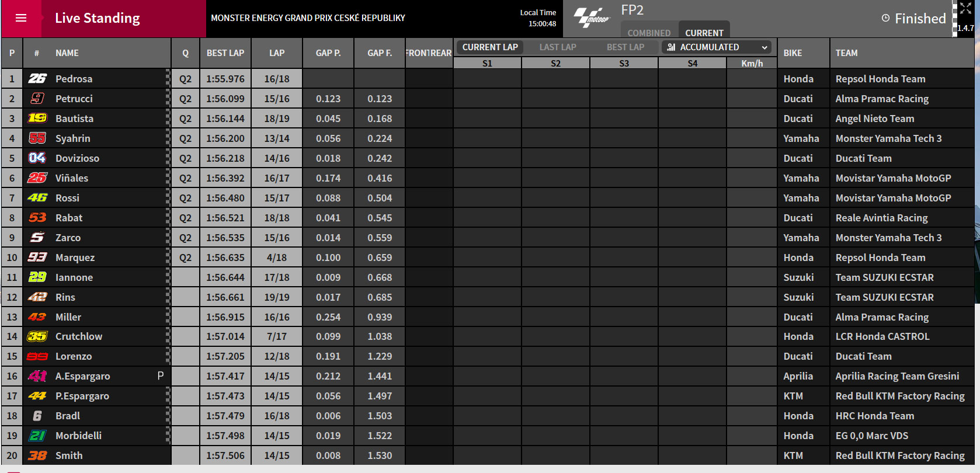Click Iannone's number 29 badge

click(37, 277)
